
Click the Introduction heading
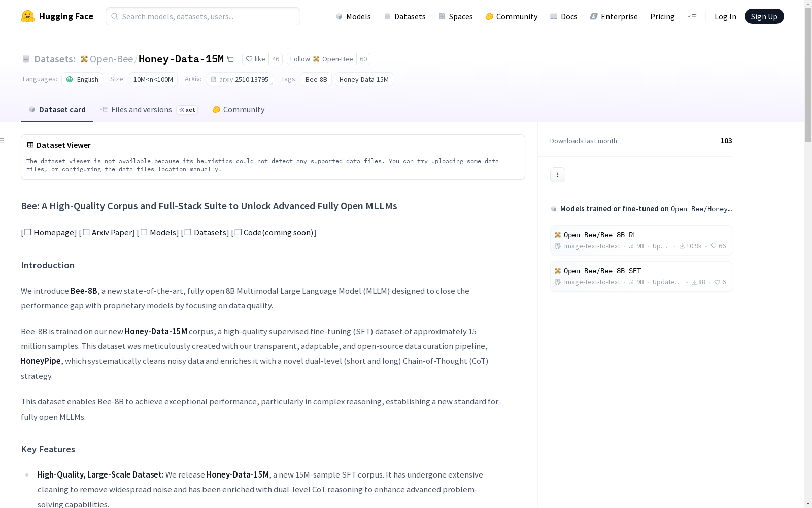tap(48, 265)
